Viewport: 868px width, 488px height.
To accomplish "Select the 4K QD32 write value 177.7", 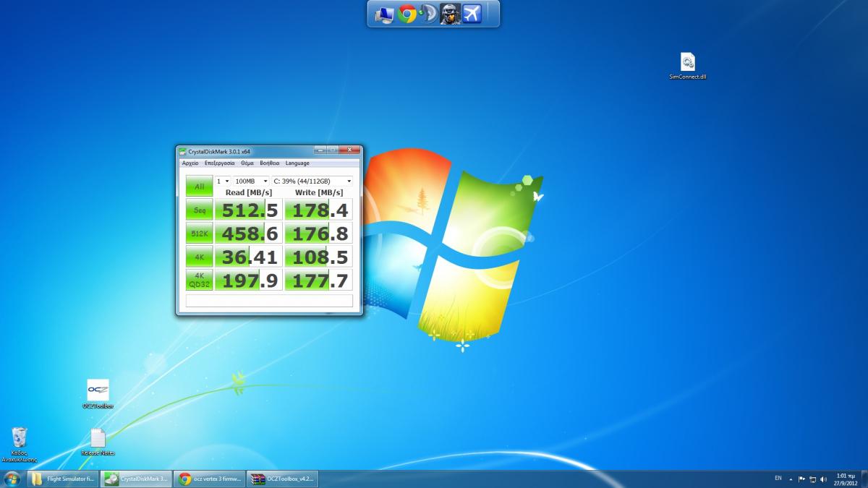I will click(319, 280).
